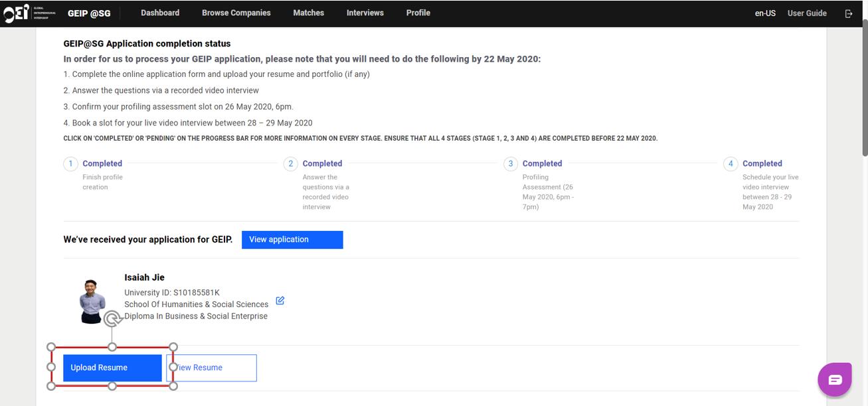This screenshot has width=868, height=406.
Task: Click University ID: S10185581K text
Action: 172,293
